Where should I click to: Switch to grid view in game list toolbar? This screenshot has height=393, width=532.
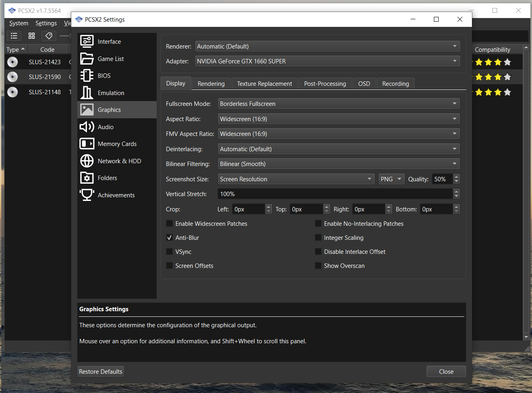(31, 36)
